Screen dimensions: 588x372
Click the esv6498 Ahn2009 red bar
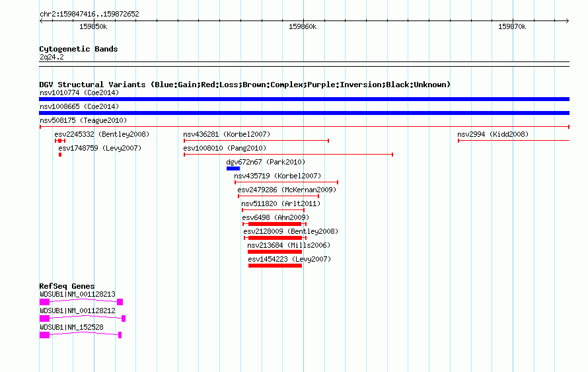[274, 224]
